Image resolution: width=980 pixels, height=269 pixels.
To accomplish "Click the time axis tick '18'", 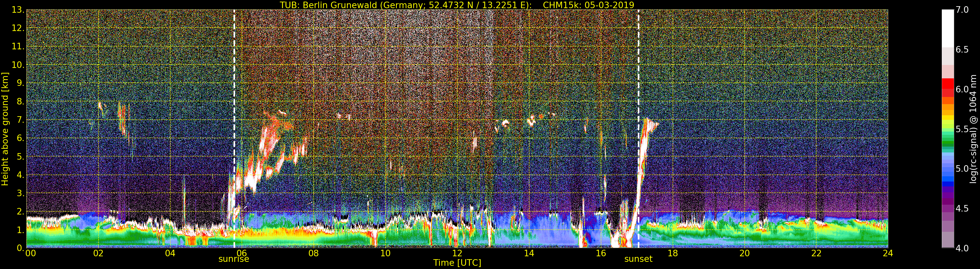I will [673, 253].
